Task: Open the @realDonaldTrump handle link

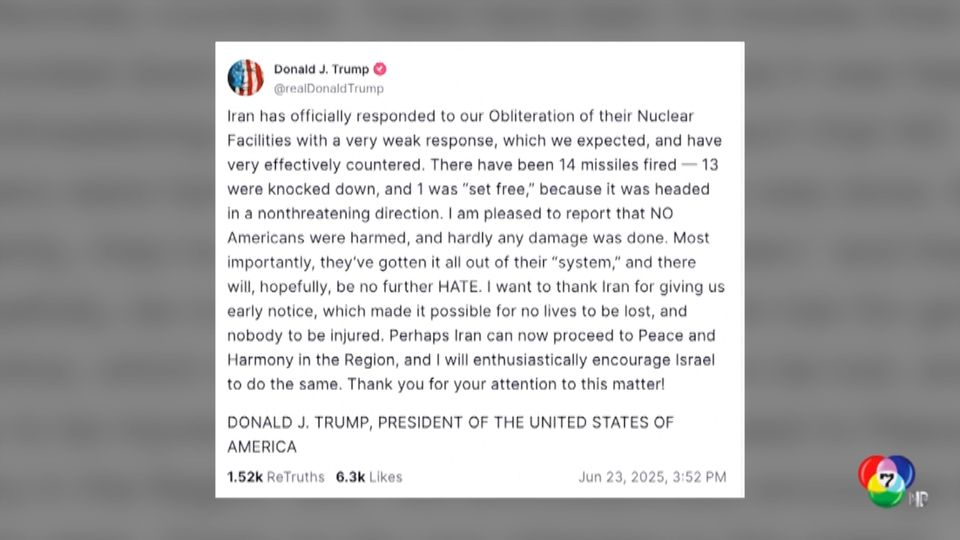Action: coord(329,88)
